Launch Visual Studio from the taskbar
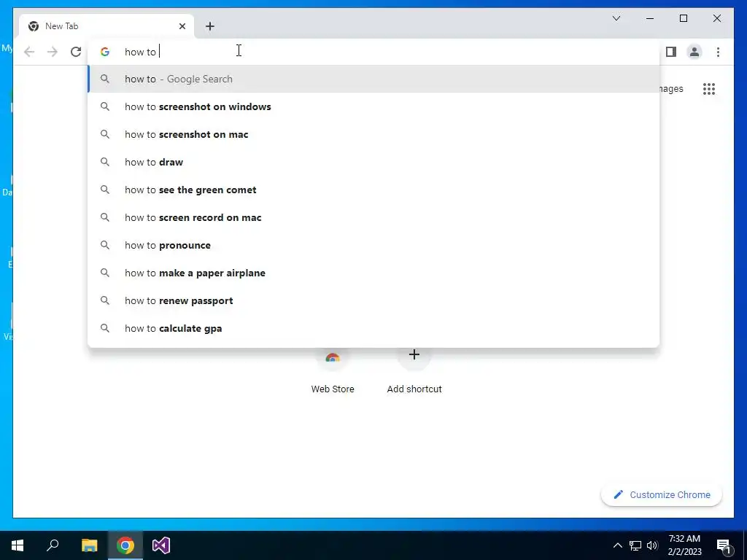Screen dimensions: 747x560 click(161, 545)
